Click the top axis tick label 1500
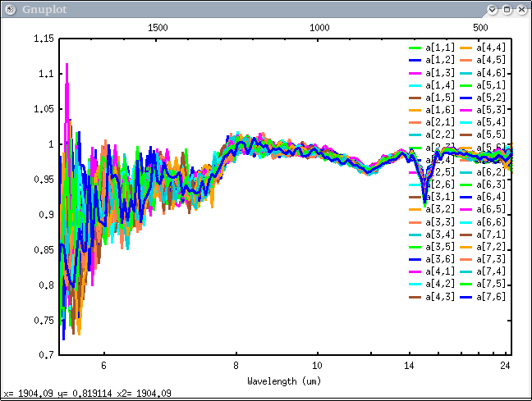This screenshot has height=401, width=532. coord(158,28)
